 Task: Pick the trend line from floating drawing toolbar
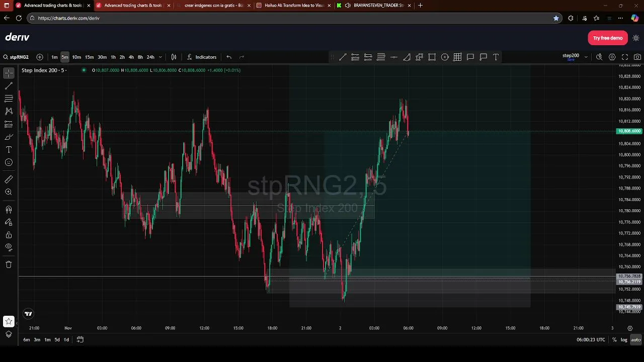point(342,57)
